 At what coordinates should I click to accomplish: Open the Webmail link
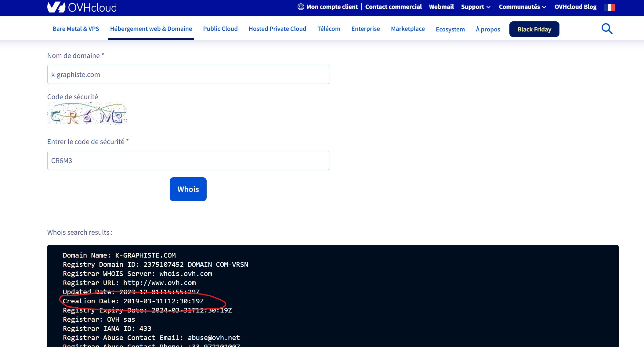pos(441,7)
